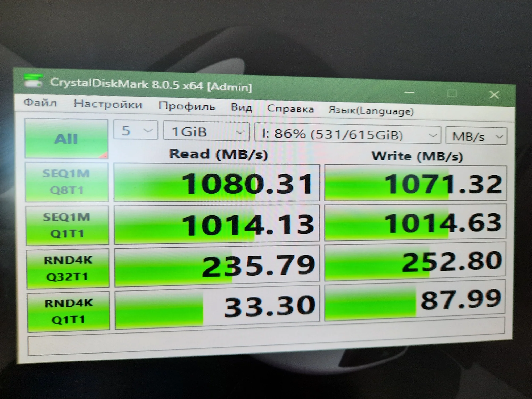Expand the test count dropdown showing 5
This screenshot has height=399, width=532.
pos(135,130)
